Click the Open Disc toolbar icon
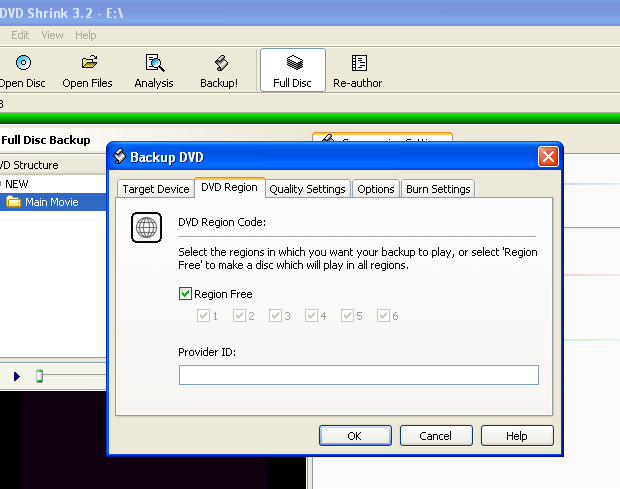 click(x=23, y=62)
